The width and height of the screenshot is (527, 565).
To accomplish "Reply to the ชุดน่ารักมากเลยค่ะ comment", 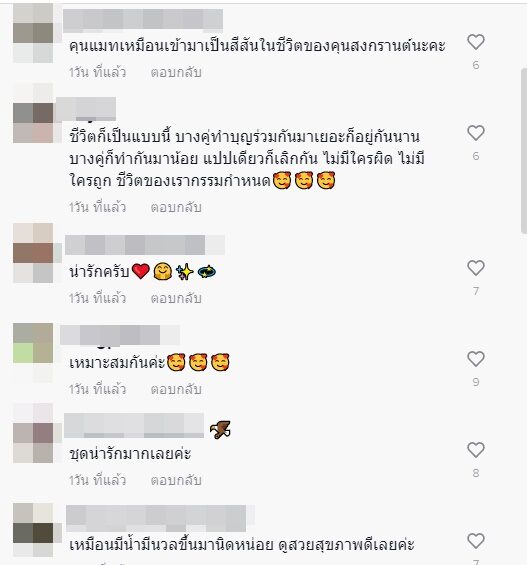I will 176,481.
